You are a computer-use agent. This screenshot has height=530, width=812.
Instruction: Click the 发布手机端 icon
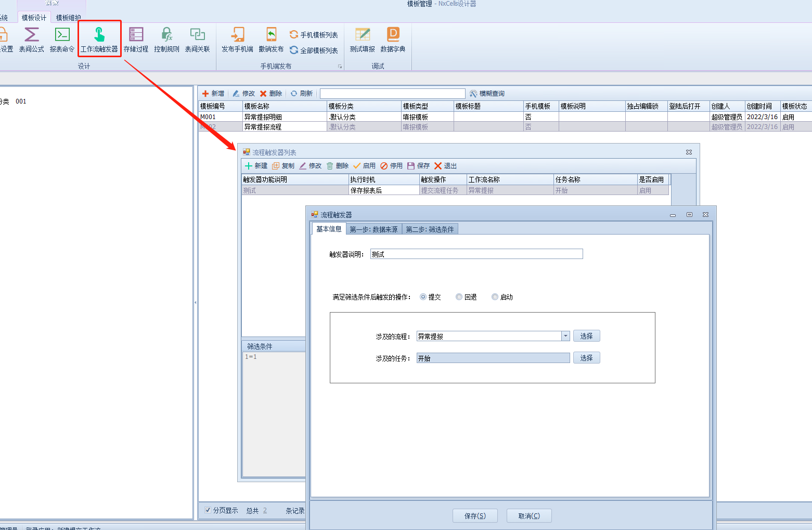point(237,35)
